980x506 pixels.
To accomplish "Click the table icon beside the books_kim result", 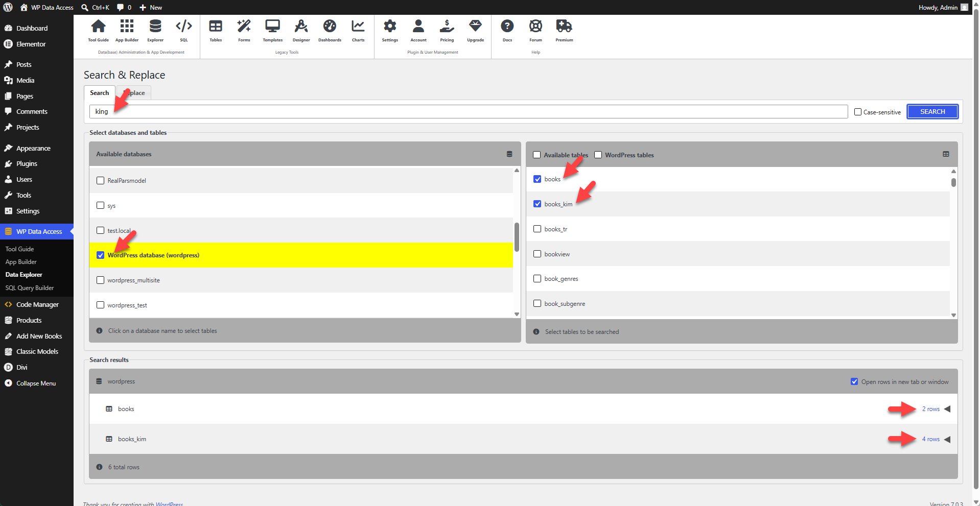I will pos(109,439).
